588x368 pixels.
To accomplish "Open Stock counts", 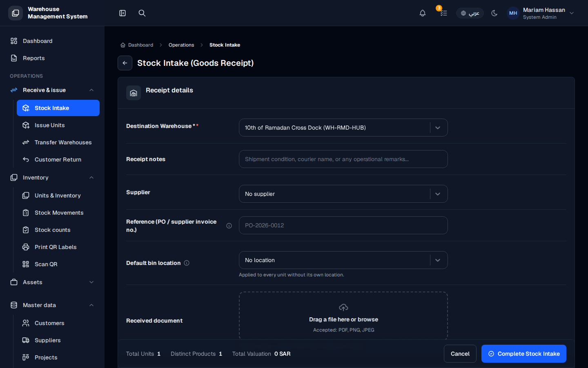I will tap(58, 230).
